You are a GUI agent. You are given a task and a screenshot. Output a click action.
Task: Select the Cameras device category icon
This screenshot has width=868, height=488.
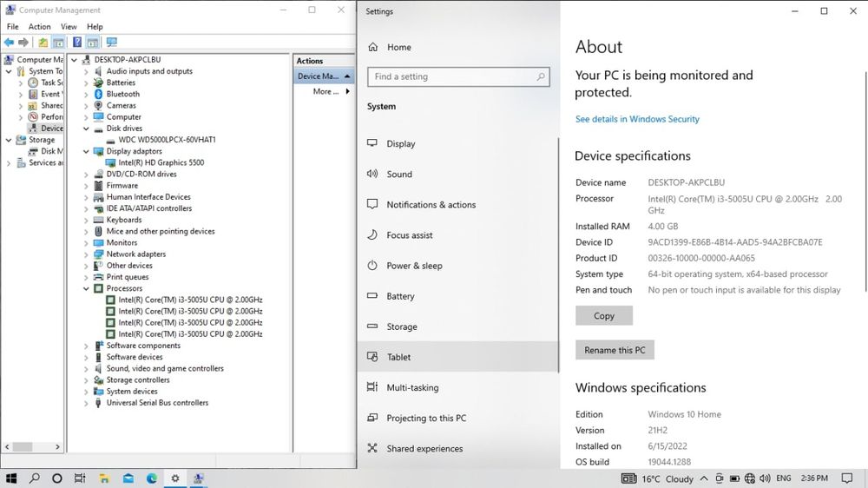pos(99,105)
